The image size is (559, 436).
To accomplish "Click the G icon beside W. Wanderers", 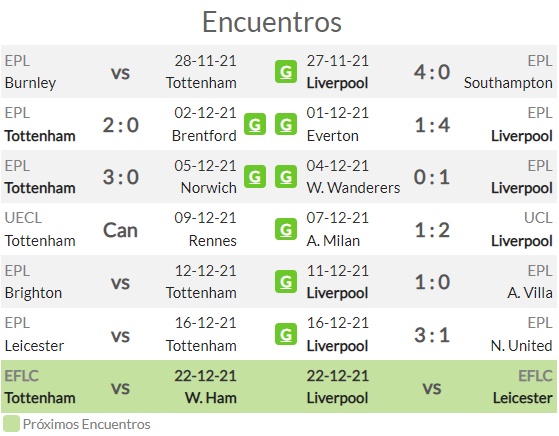I will click(286, 176).
